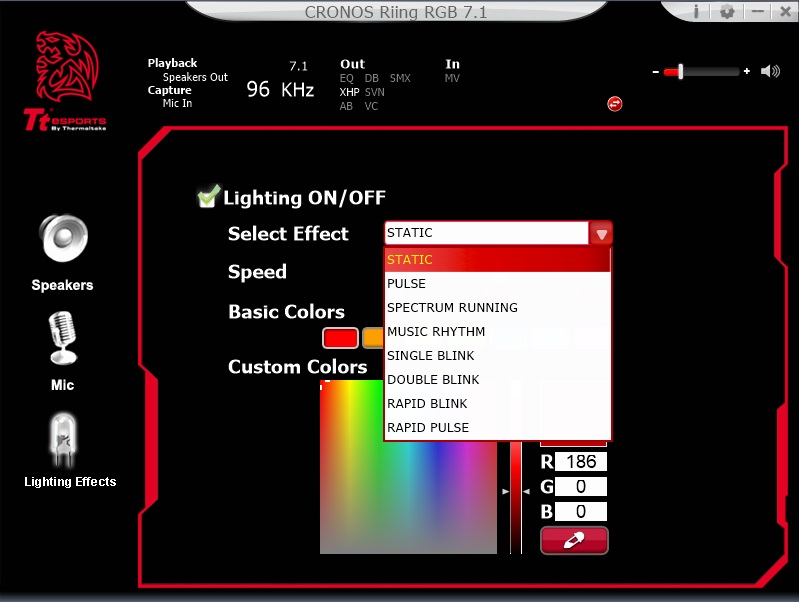This screenshot has width=799, height=602.
Task: Toggle the MV input effect
Action: 452,78
